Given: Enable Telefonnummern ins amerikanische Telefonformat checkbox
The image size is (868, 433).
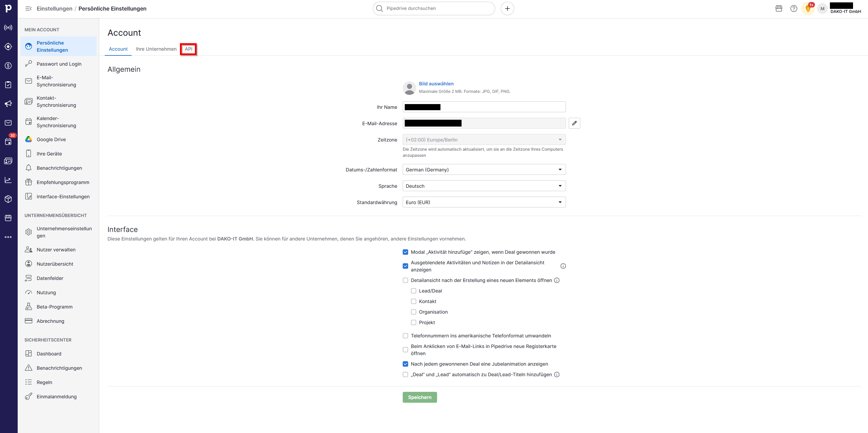Looking at the screenshot, I should point(405,336).
